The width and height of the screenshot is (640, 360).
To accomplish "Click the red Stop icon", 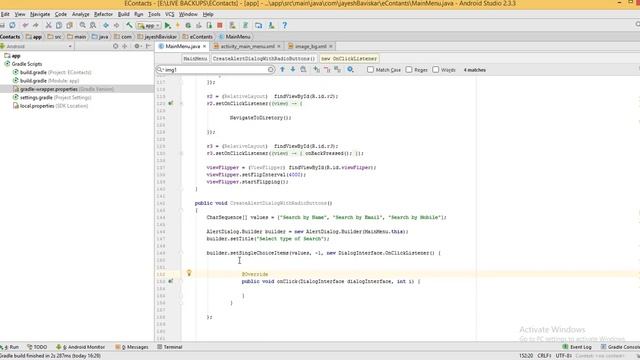I will 220,25.
